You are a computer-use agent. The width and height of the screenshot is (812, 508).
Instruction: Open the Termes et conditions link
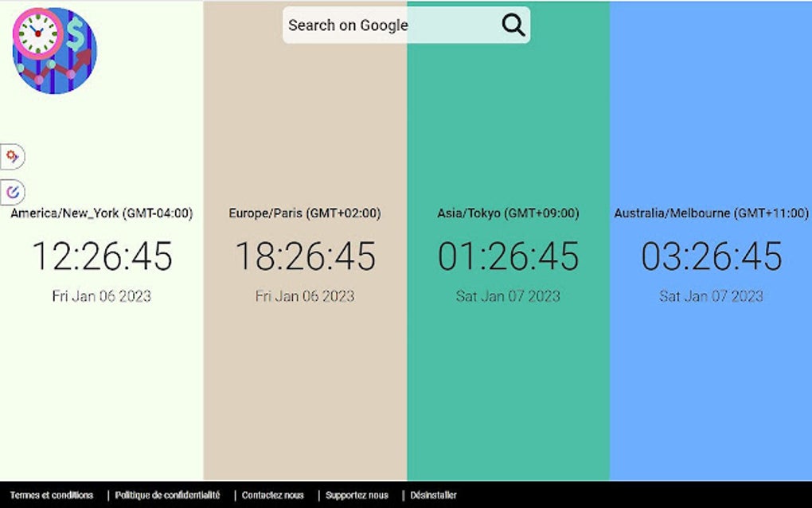[x=52, y=495]
